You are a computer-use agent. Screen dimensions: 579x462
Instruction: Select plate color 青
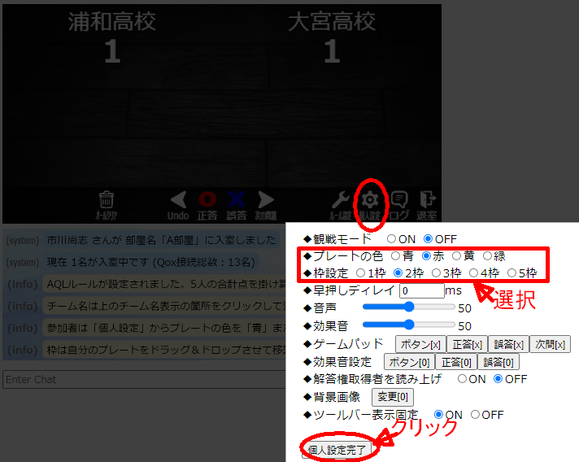tap(395, 256)
